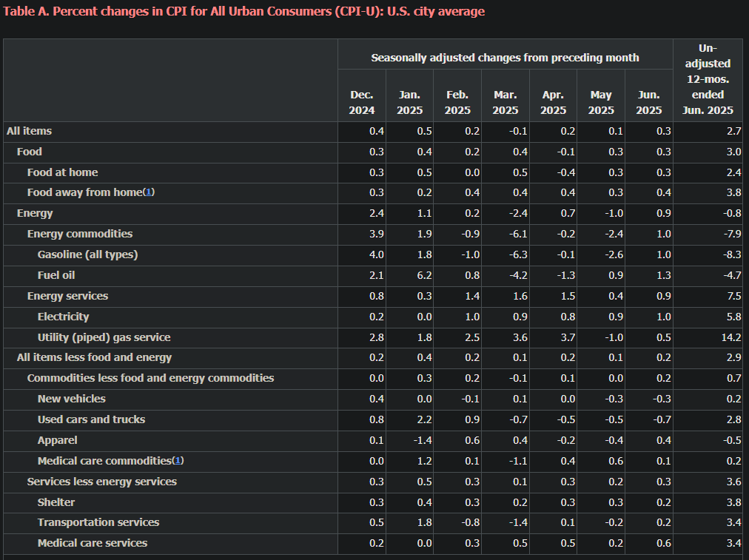Select the Electricity row label
This screenshot has width=749, height=560.
pyautogui.click(x=63, y=317)
